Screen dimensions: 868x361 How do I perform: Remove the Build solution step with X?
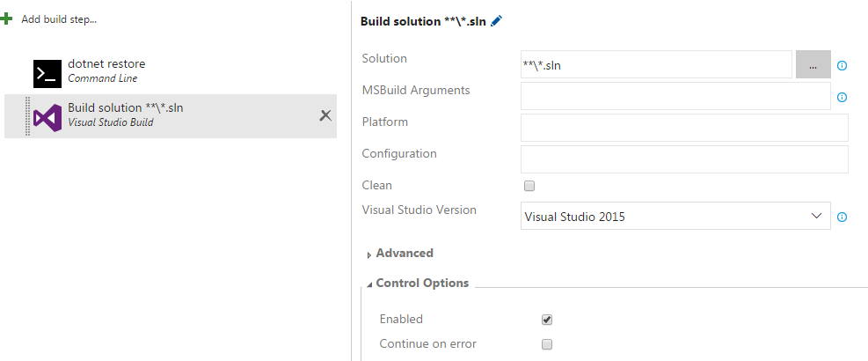[325, 115]
